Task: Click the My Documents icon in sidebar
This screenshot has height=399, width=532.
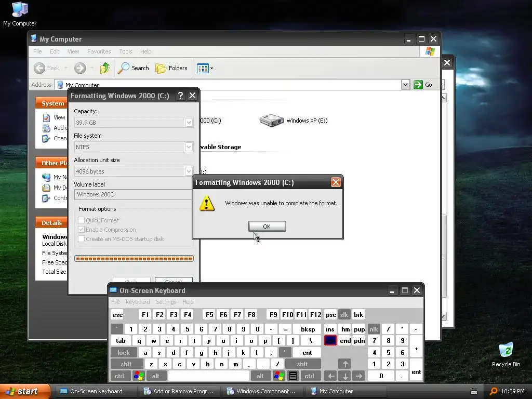Action: point(46,188)
